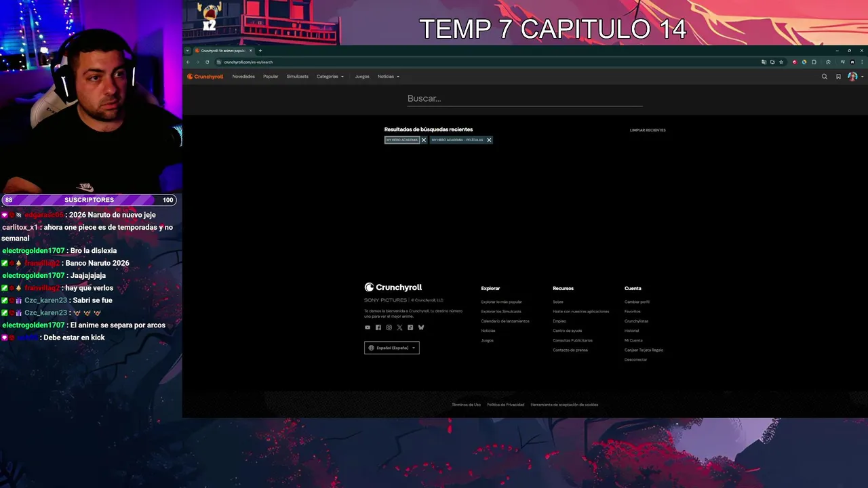This screenshot has height=488, width=868.
Task: Open the Chrome extensions puzzle icon
Action: tap(814, 62)
